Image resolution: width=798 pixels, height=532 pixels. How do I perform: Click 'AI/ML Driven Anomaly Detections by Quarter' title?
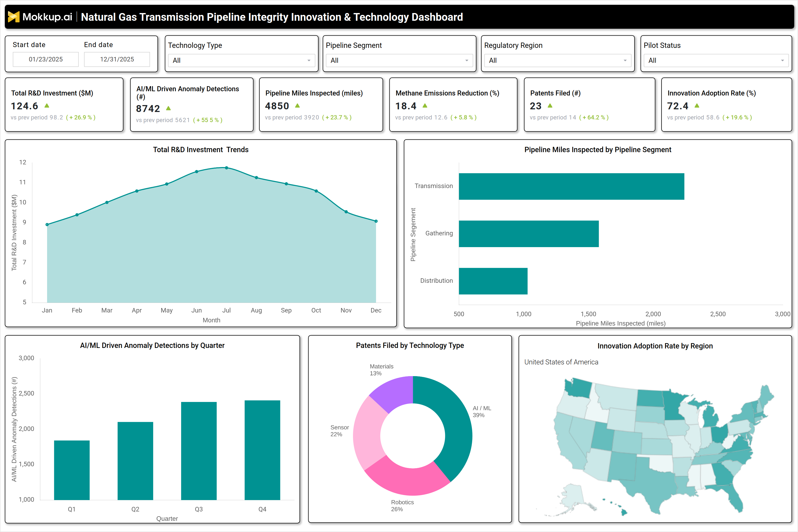tap(152, 345)
